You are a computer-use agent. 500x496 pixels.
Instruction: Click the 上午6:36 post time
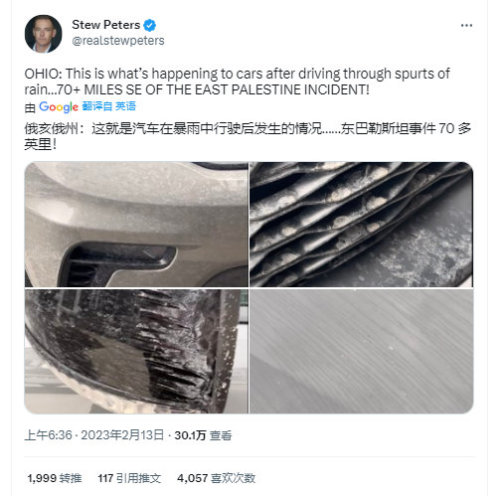tap(48, 435)
